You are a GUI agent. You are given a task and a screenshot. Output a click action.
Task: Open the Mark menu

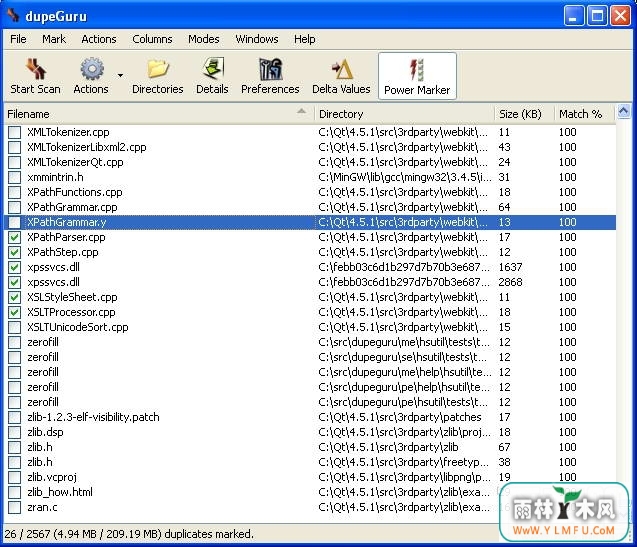tap(54, 39)
